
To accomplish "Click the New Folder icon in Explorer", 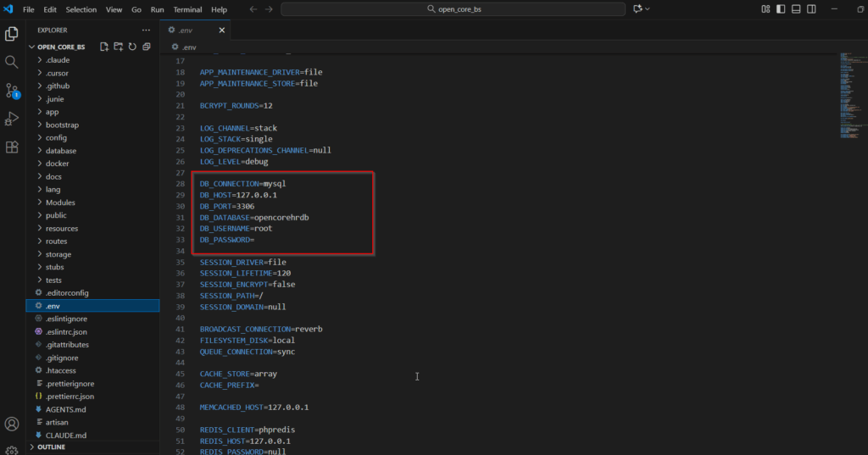I will coord(119,47).
